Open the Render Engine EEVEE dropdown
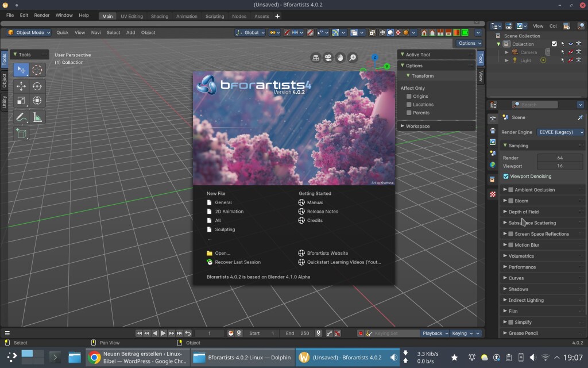 pos(560,132)
